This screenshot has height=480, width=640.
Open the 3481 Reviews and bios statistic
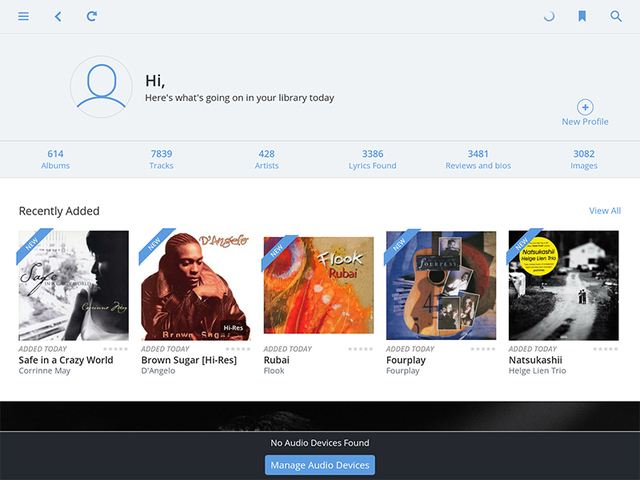[x=478, y=160]
